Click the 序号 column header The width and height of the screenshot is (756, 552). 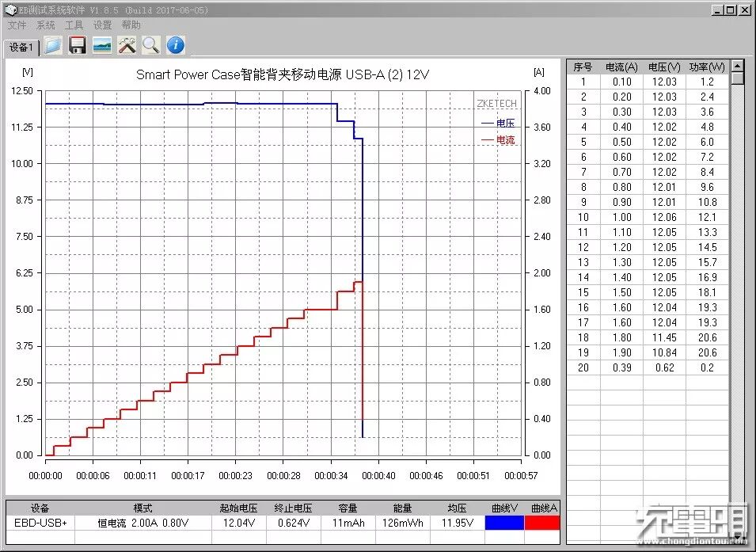tap(583, 67)
